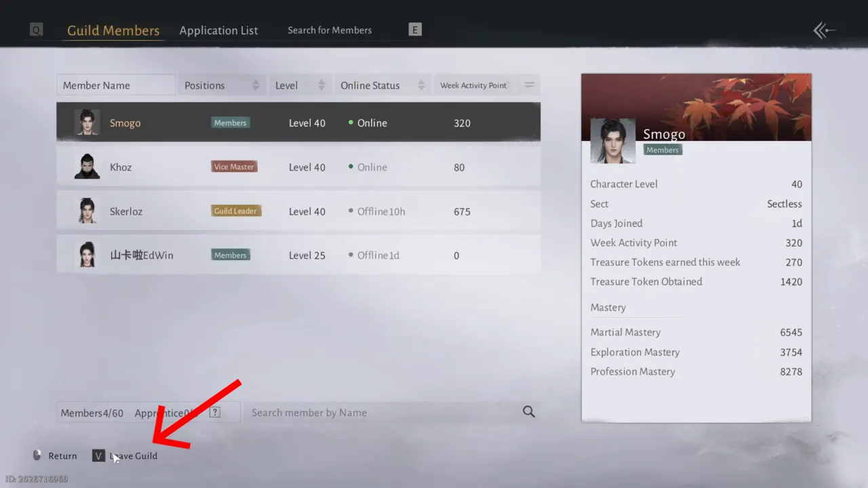Select the Vice Master badge next to Khoz
Viewport: 868px width, 488px height.
pyautogui.click(x=234, y=165)
